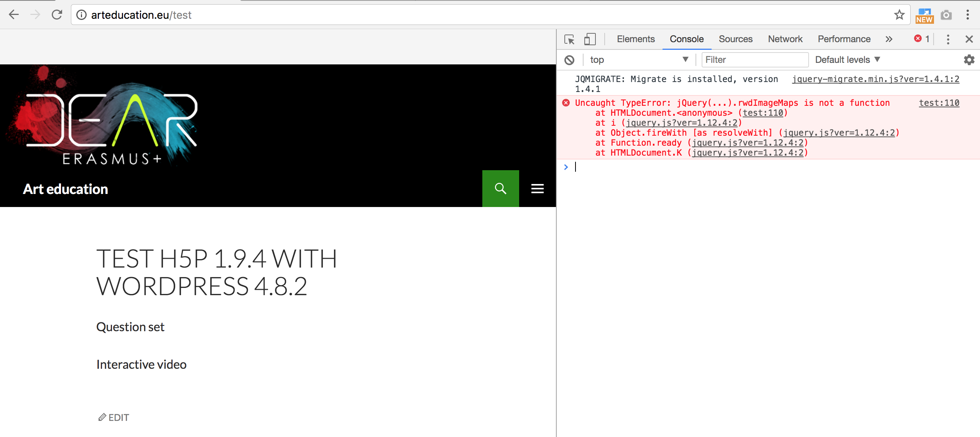Open jquery.js link on the HTMLDocument.K line
Viewport: 980px width, 437px height.
[748, 153]
